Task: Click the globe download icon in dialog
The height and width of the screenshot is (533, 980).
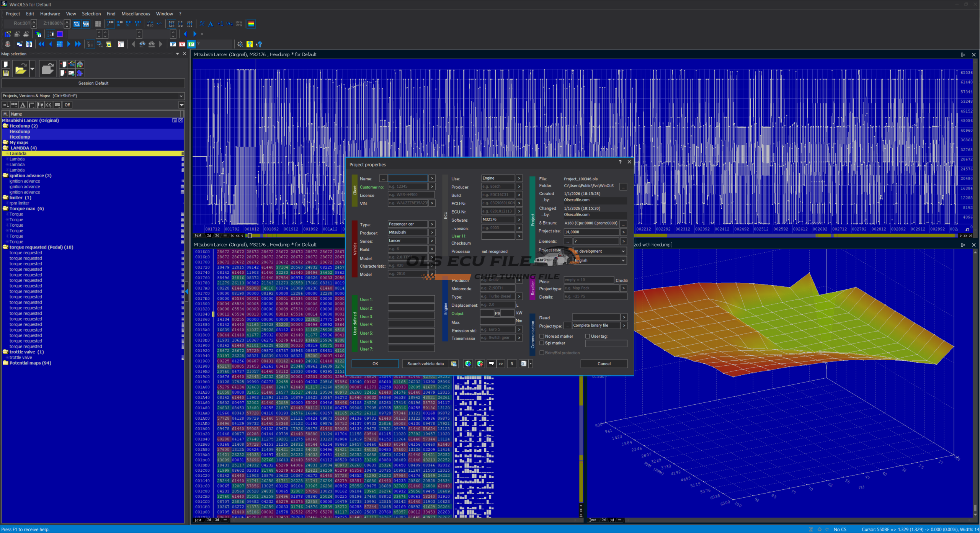Action: click(x=468, y=364)
